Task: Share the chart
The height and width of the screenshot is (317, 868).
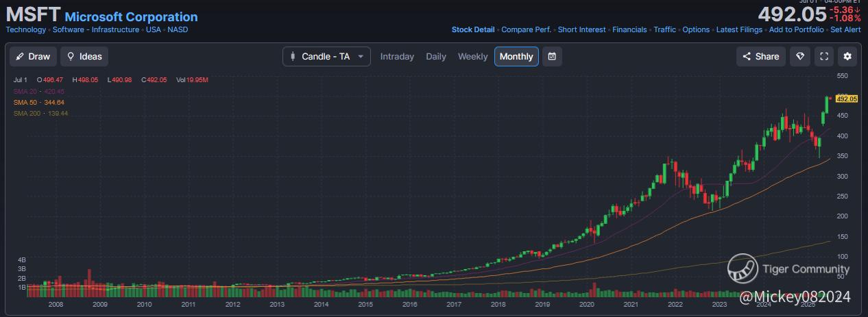Action: click(760, 57)
